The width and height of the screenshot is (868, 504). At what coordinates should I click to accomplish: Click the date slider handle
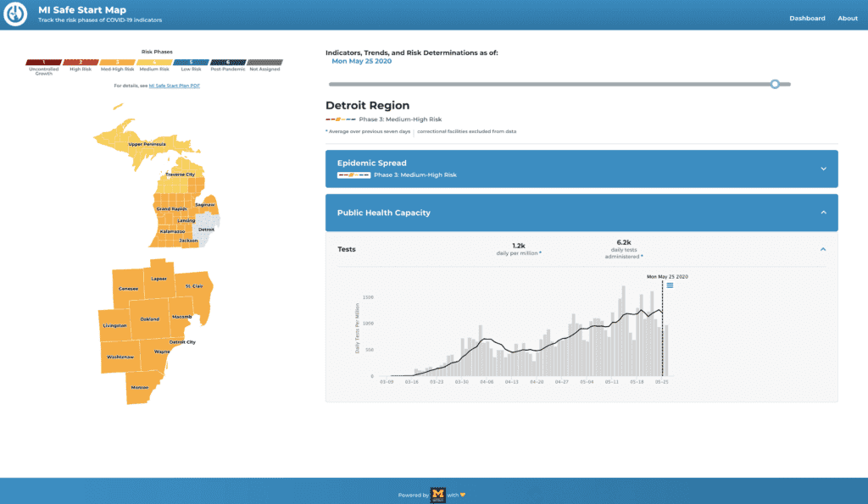pyautogui.click(x=775, y=84)
